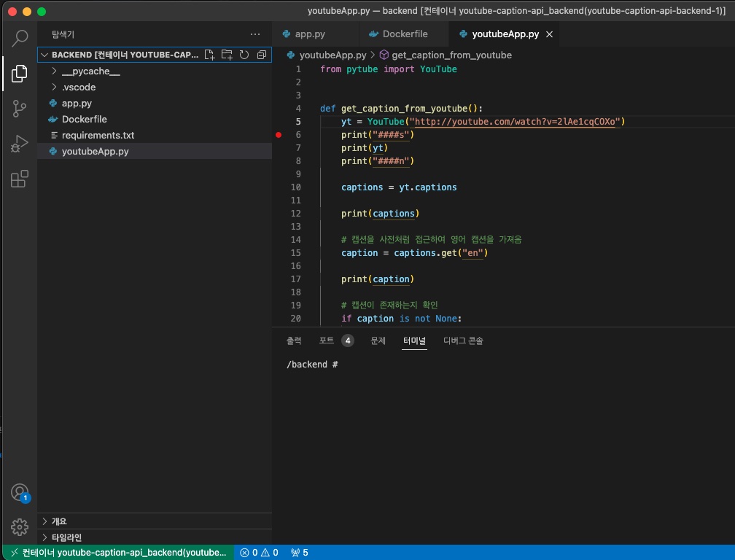Click the caption = captions.get line

point(414,253)
